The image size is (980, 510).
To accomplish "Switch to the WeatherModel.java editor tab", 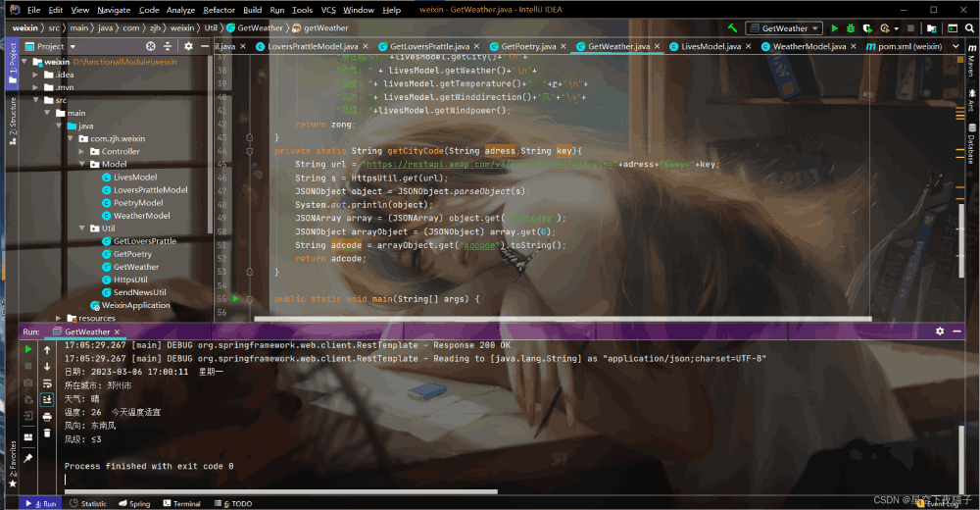I will tap(808, 46).
